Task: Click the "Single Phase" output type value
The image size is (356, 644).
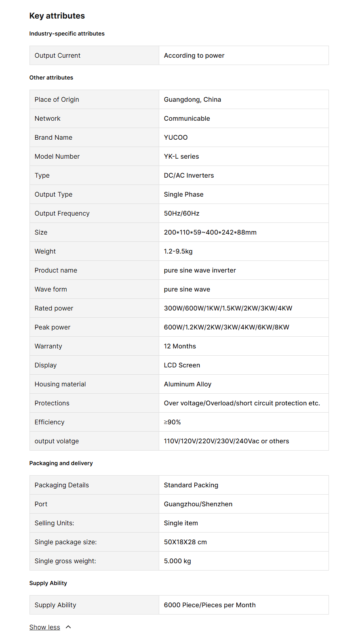Action: click(x=183, y=194)
